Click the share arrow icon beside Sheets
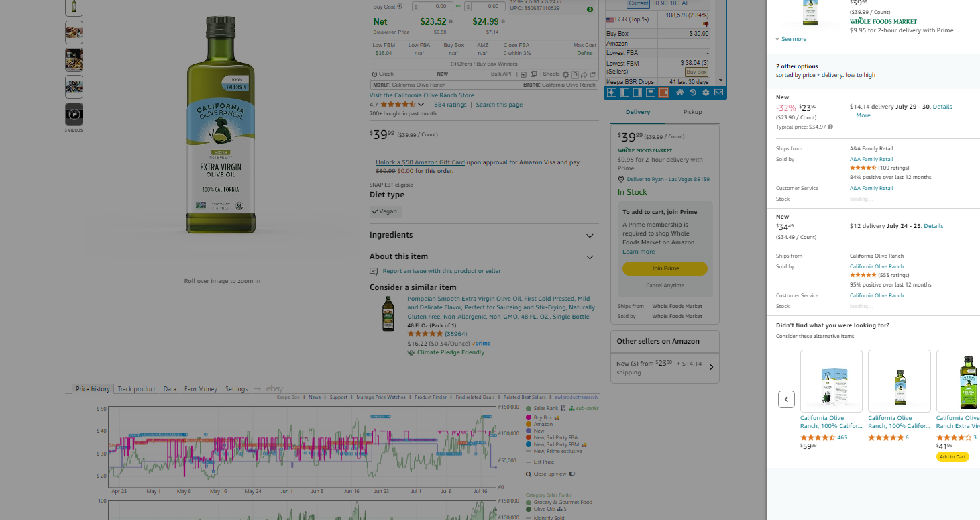The width and height of the screenshot is (980, 520). coord(584,74)
